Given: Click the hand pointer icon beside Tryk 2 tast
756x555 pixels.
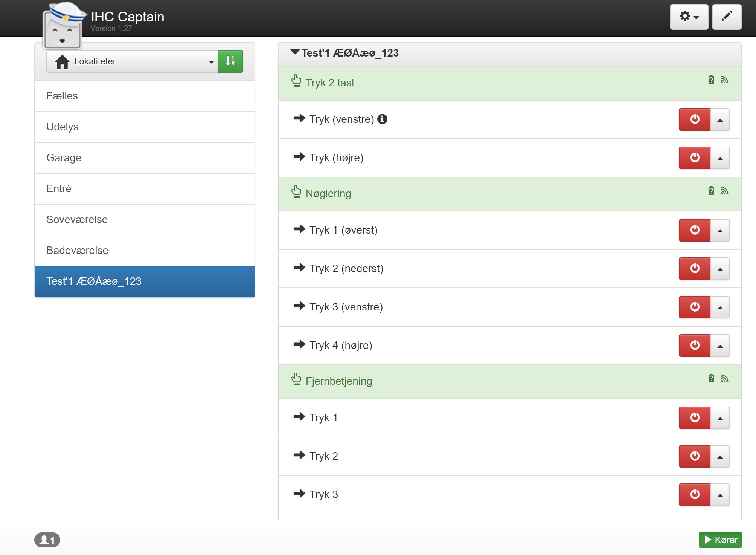Looking at the screenshot, I should click(x=296, y=81).
